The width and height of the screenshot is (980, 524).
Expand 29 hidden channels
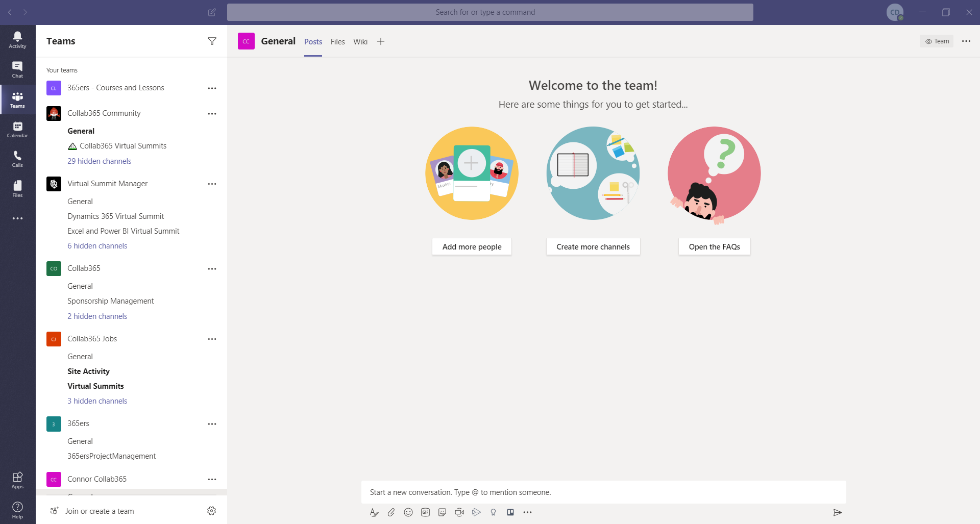coord(99,161)
